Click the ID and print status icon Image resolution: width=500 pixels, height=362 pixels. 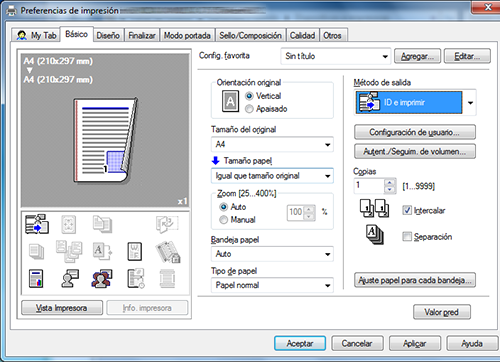37,224
